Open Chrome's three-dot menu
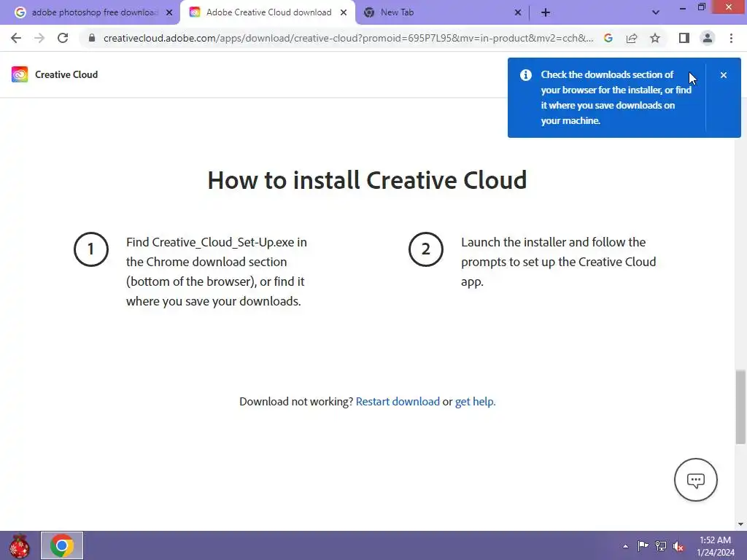This screenshot has width=747, height=560. (731, 38)
